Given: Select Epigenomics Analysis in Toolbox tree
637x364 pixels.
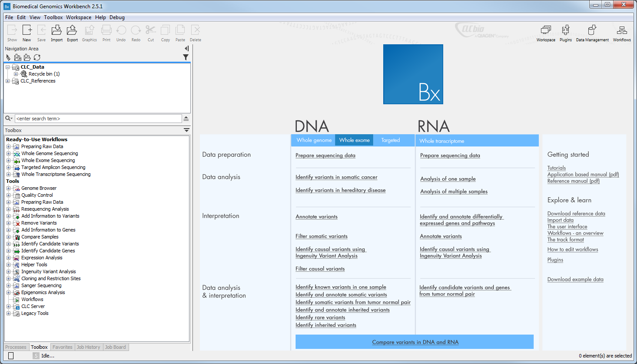Looking at the screenshot, I should coord(43,292).
